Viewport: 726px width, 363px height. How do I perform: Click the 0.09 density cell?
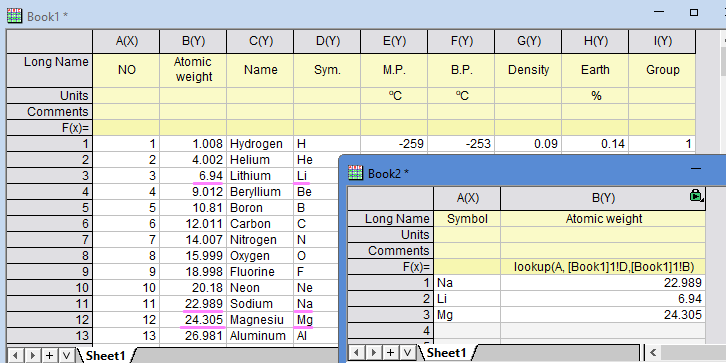[528, 144]
